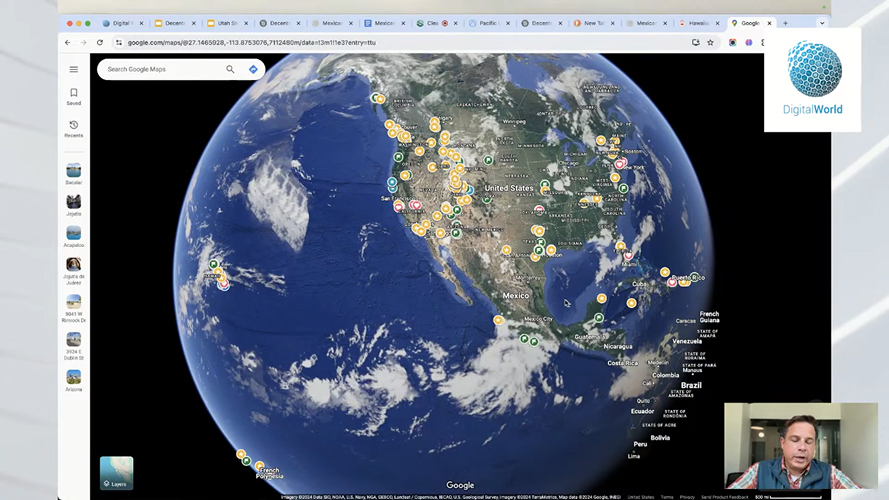The height and width of the screenshot is (500, 889).
Task: Click the Terms link in footer
Action: tap(666, 497)
